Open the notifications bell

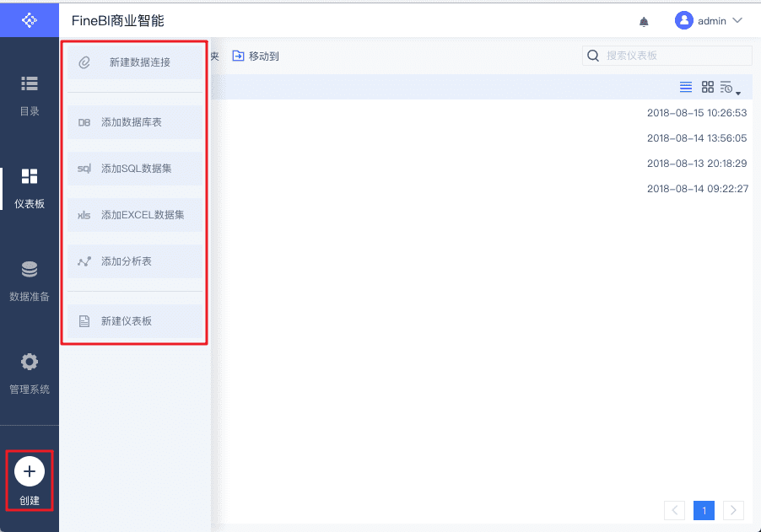point(644,21)
